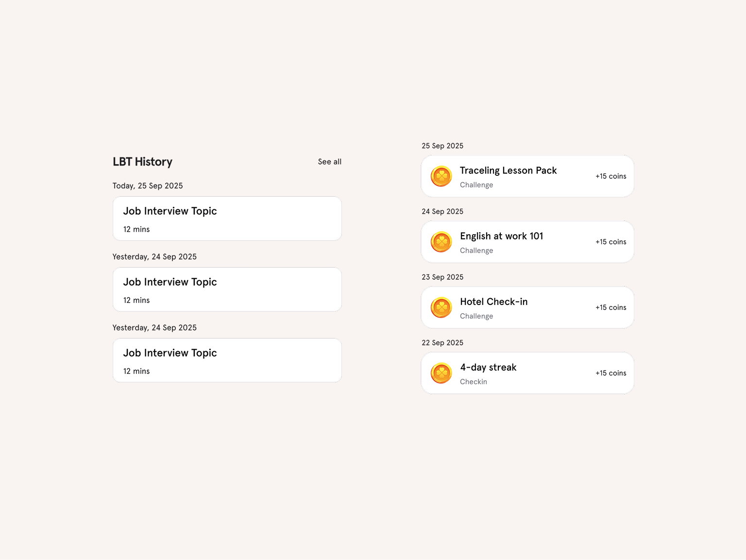Click the Traceling Lesson Pack title
746x560 pixels.
coord(508,170)
